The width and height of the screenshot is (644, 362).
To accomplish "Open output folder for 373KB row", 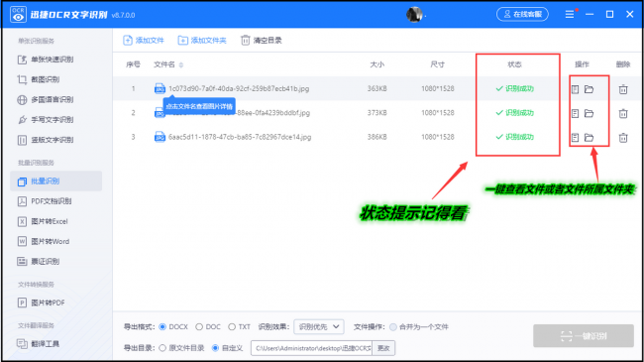I will [x=589, y=113].
